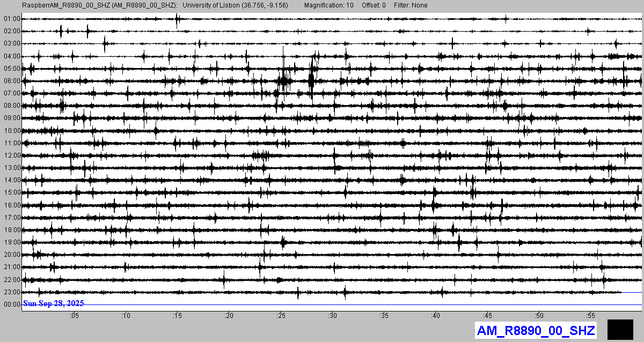Image resolution: width=644 pixels, height=342 pixels.
Task: Select the 18:00 hour row label
Action: pyautogui.click(x=12, y=230)
